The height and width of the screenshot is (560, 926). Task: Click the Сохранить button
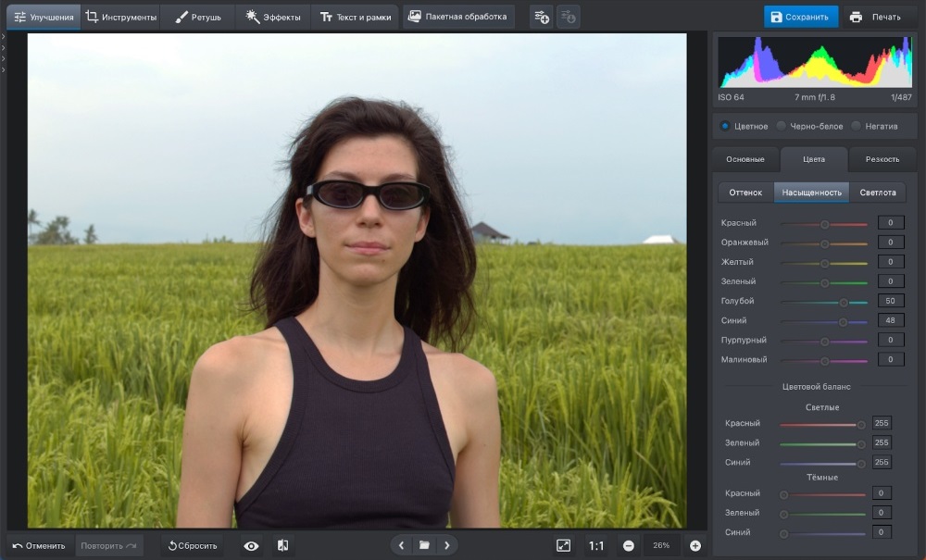click(x=801, y=17)
